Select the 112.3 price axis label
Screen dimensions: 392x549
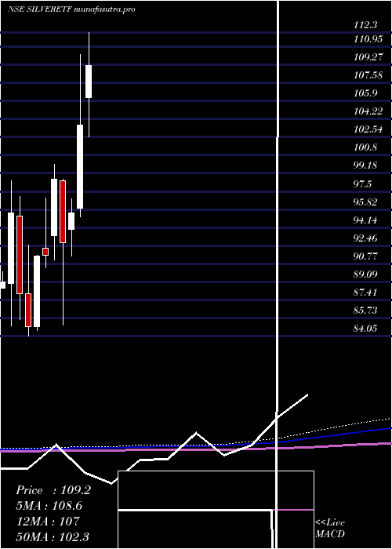(x=365, y=24)
